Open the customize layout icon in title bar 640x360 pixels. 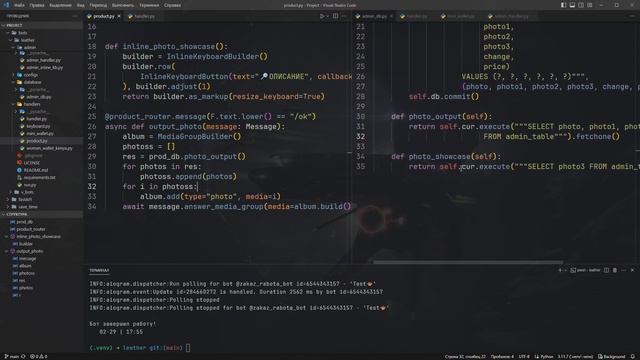point(590,5)
